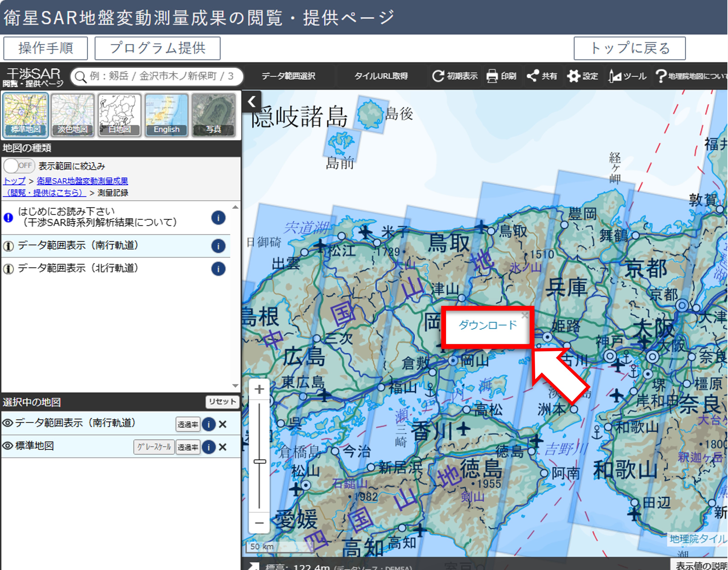Open the 印刷 print tool

point(501,76)
